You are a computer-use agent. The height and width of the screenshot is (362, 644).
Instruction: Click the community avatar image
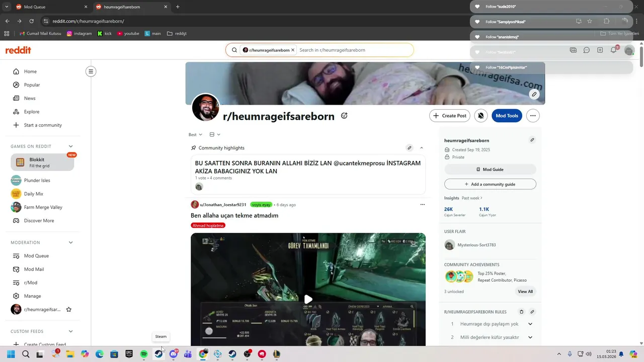point(206,108)
